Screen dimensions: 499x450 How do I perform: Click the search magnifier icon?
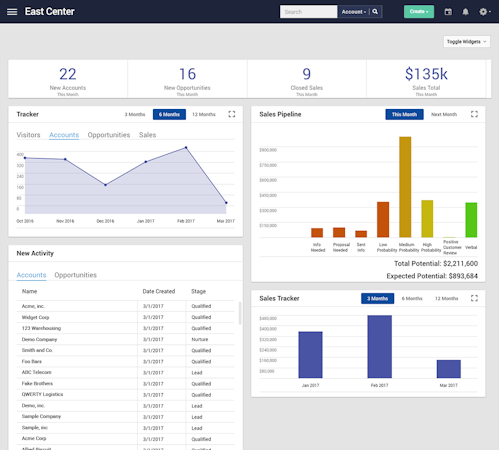pyautogui.click(x=375, y=12)
